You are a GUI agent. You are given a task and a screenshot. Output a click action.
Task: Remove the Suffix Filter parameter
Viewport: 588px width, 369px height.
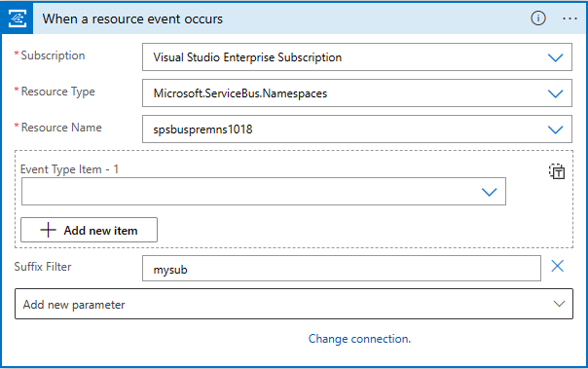point(557,266)
